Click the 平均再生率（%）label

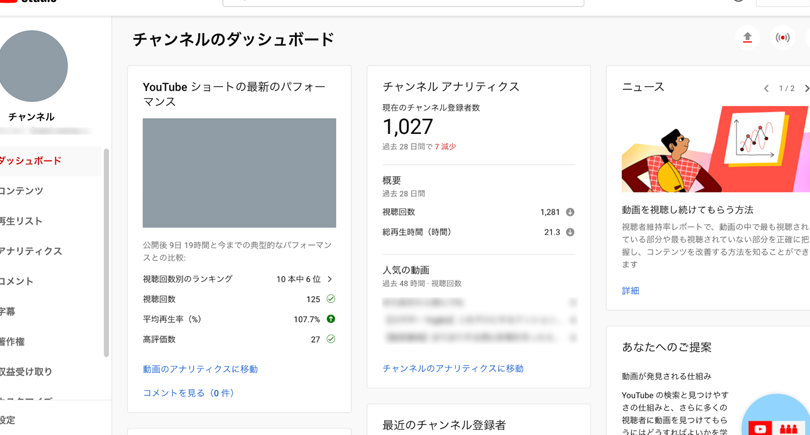[172, 319]
